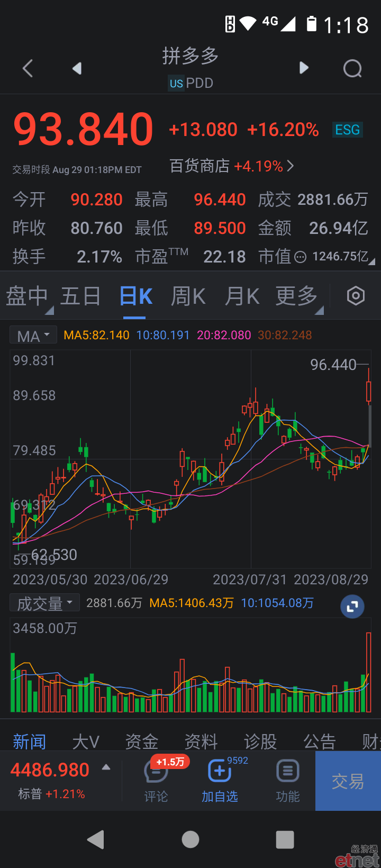This screenshot has height=868, width=381.
Task: Select the 周K weekly candlestick tab
Action: coord(188,296)
